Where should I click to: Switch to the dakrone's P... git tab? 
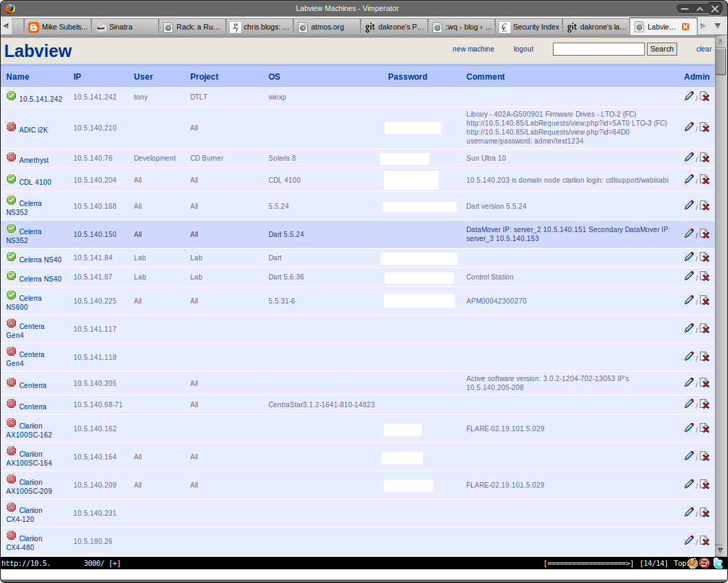[394, 27]
